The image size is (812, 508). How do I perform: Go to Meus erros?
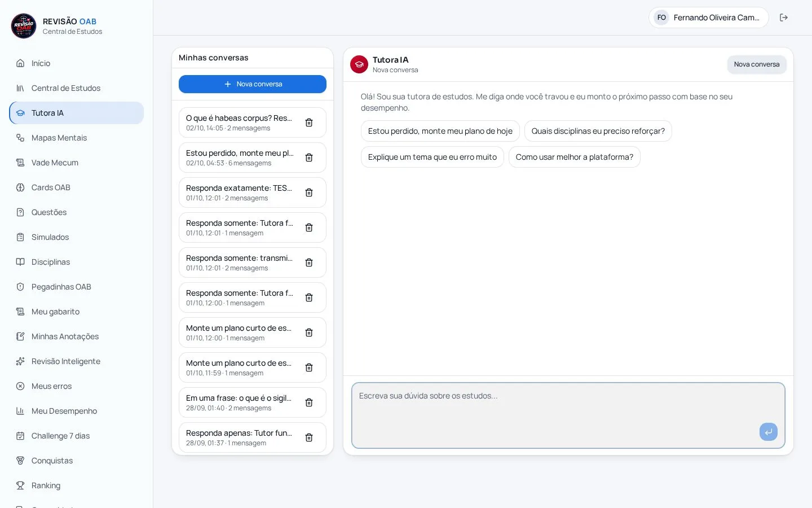(x=77, y=386)
